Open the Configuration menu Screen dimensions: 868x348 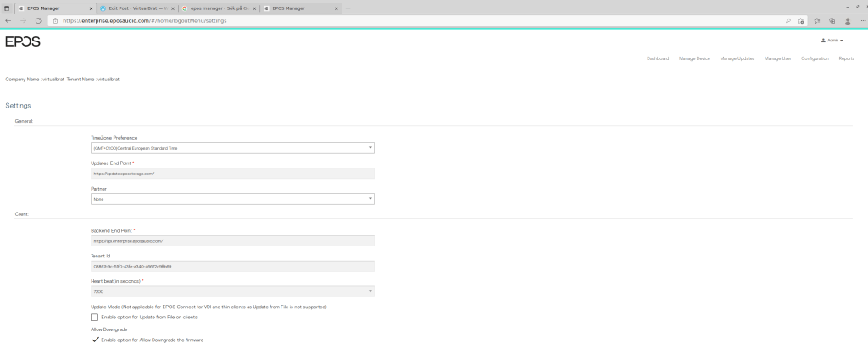point(815,58)
